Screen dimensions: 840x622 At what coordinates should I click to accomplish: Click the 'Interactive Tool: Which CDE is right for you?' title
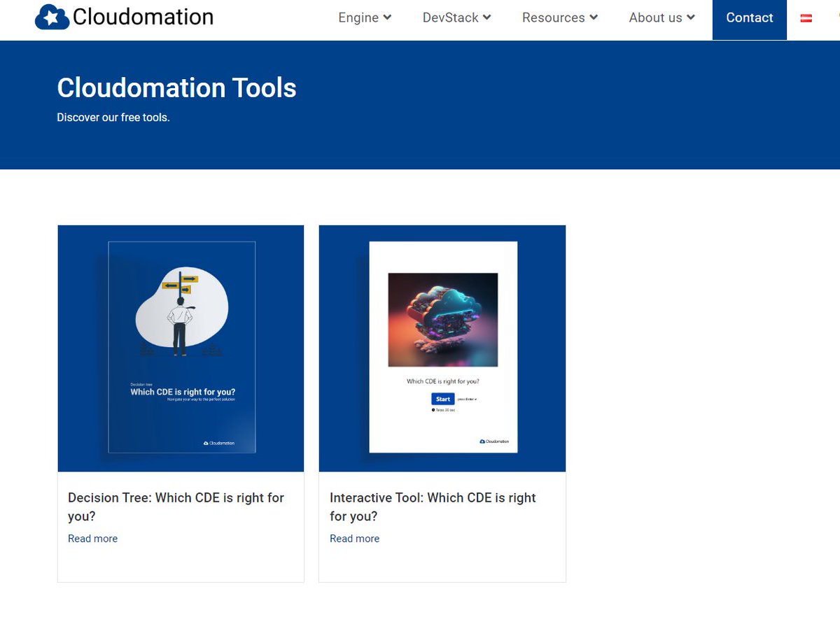coord(433,507)
